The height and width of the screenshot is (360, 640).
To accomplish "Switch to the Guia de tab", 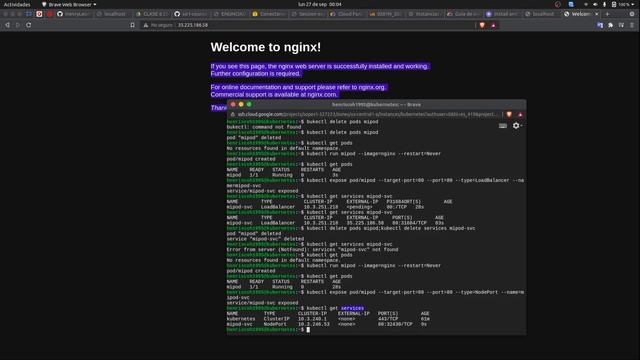I will click(x=464, y=14).
